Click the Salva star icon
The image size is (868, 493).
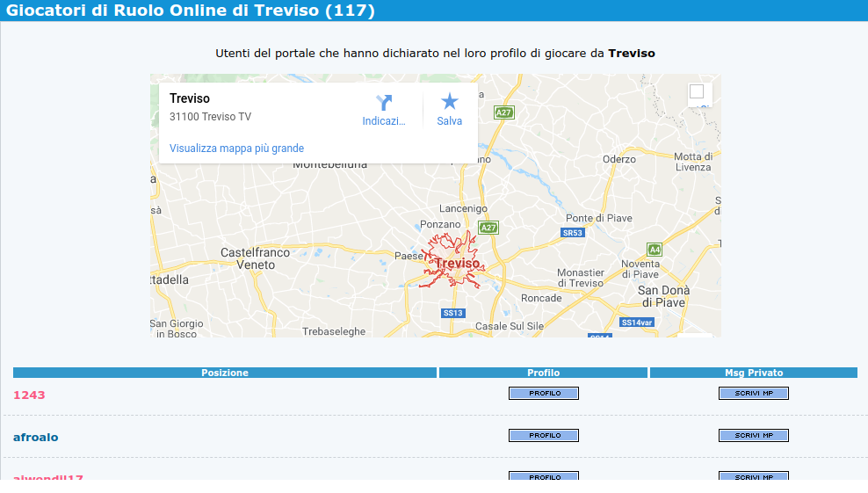pyautogui.click(x=450, y=101)
